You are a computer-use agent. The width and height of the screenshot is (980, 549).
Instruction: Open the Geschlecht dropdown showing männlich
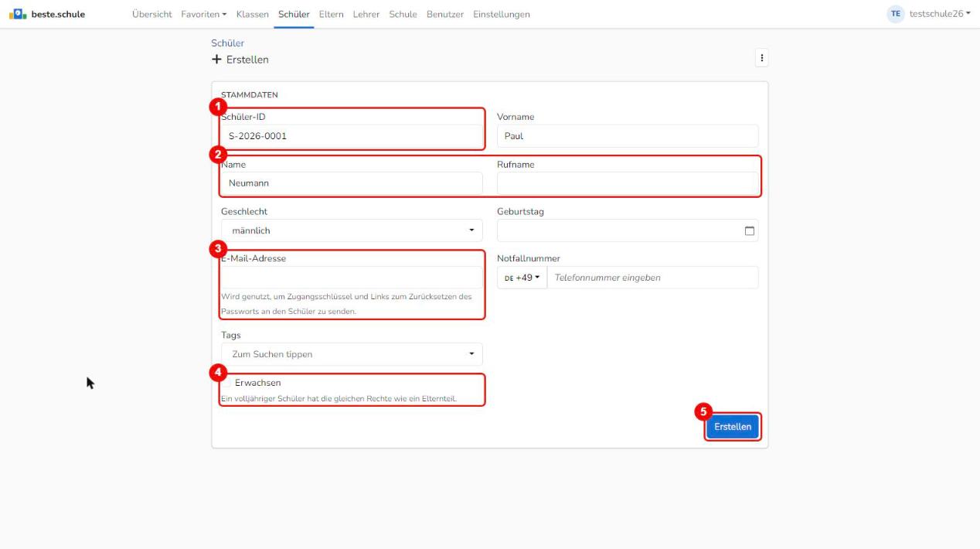(352, 230)
